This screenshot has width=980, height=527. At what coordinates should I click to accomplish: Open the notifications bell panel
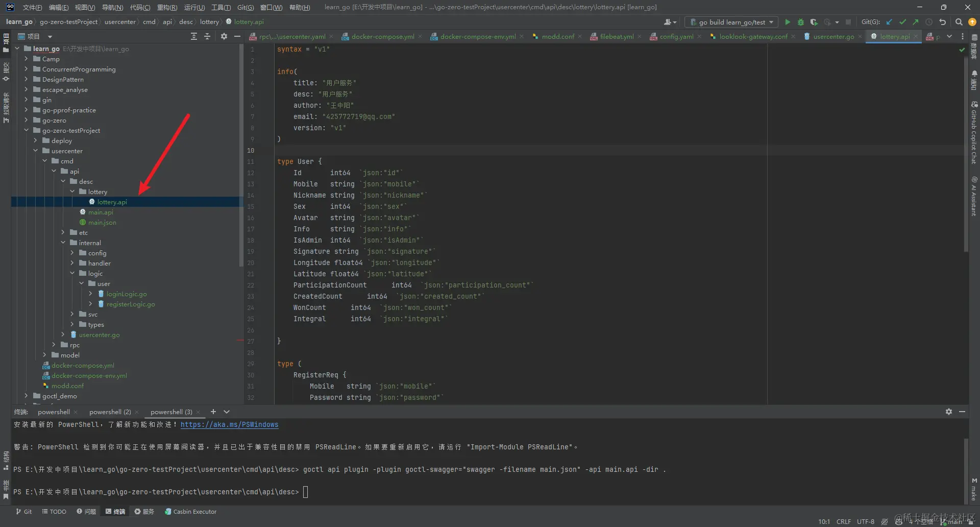(974, 80)
